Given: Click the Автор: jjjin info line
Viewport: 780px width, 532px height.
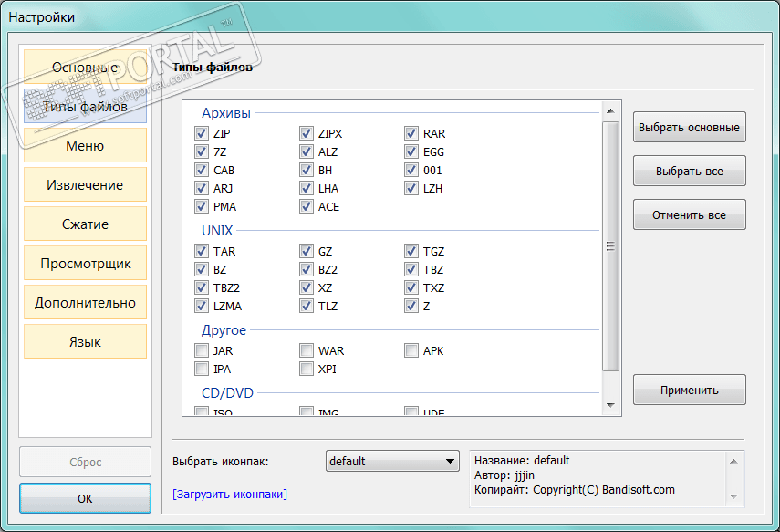Looking at the screenshot, I should pos(504,475).
